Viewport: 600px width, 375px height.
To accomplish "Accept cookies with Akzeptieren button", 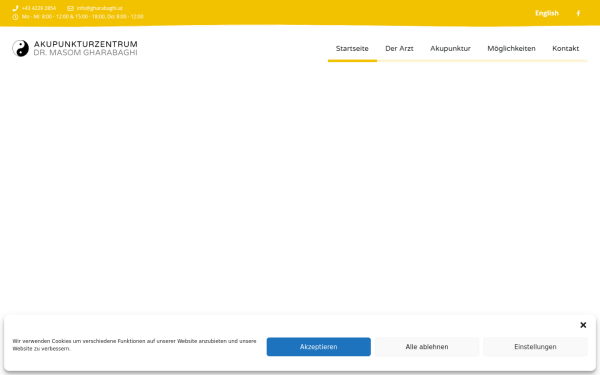I will (319, 347).
